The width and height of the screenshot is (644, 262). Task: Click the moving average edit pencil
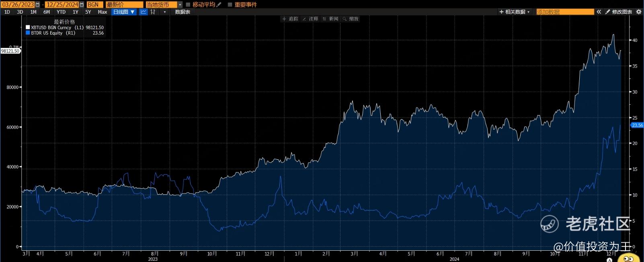[219, 4]
